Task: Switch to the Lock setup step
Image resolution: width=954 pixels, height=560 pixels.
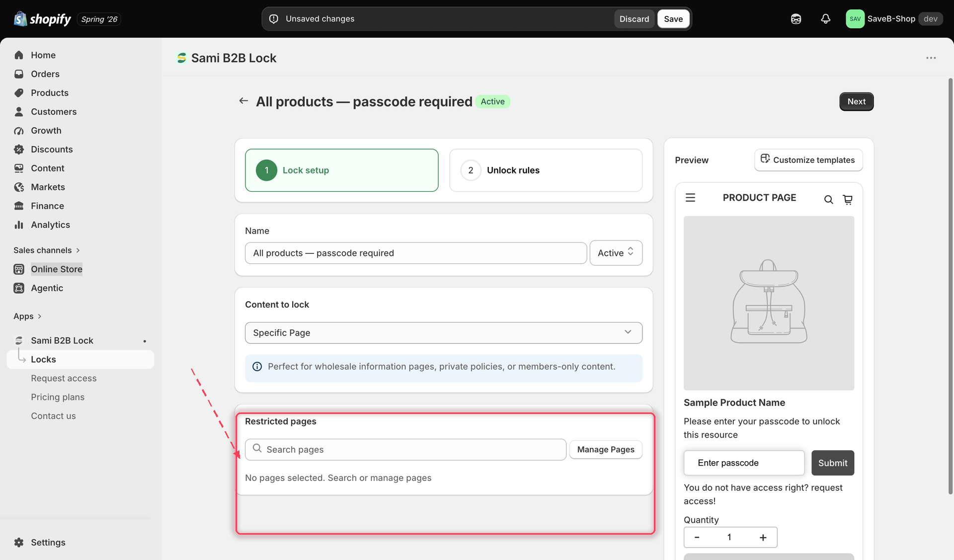Action: point(341,170)
